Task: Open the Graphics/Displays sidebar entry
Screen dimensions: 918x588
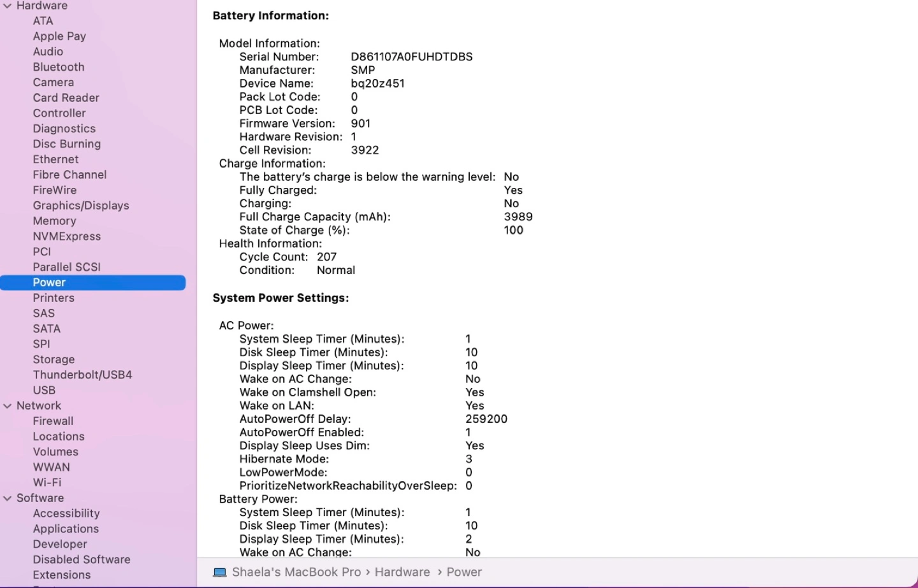Action: point(81,205)
